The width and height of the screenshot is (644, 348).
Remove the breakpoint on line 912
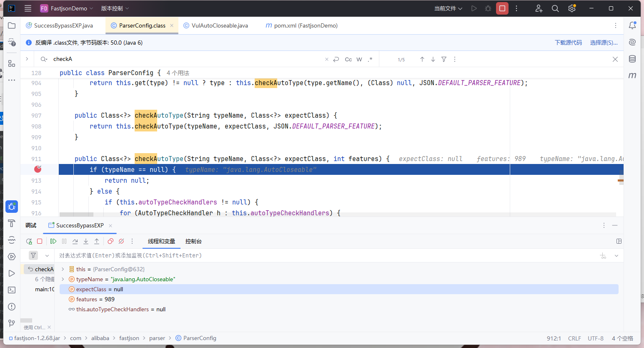38,169
